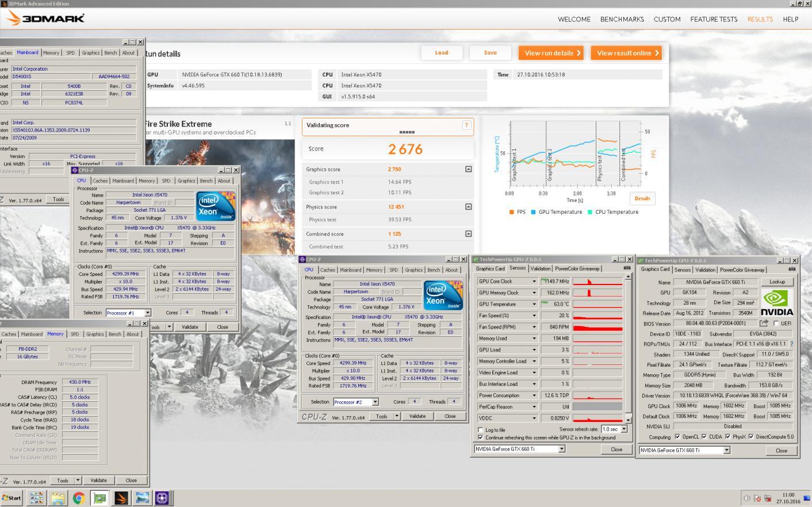The width and height of the screenshot is (812, 507).
Task: Open the Caches tab in Processor #2 CPU-Z
Action: 328,270
